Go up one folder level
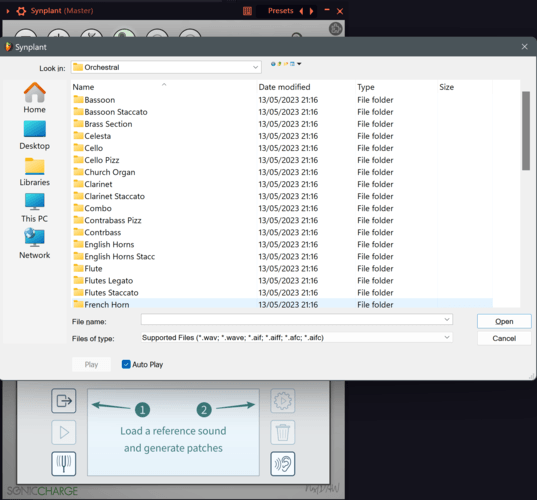The image size is (537, 500). (279, 64)
